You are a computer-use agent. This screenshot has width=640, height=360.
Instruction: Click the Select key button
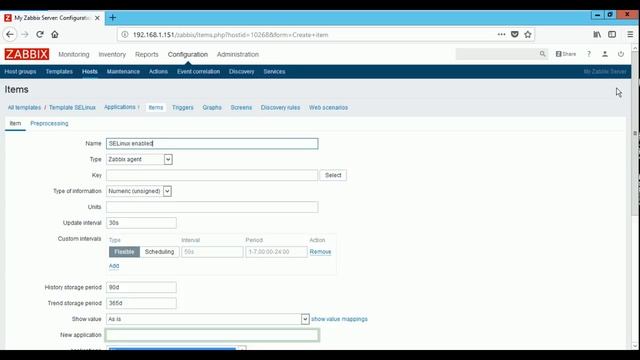(333, 175)
